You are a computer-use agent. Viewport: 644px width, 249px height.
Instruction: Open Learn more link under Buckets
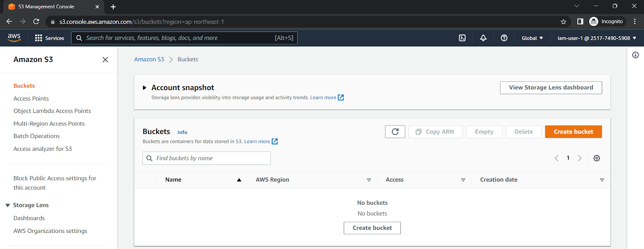coord(261,141)
